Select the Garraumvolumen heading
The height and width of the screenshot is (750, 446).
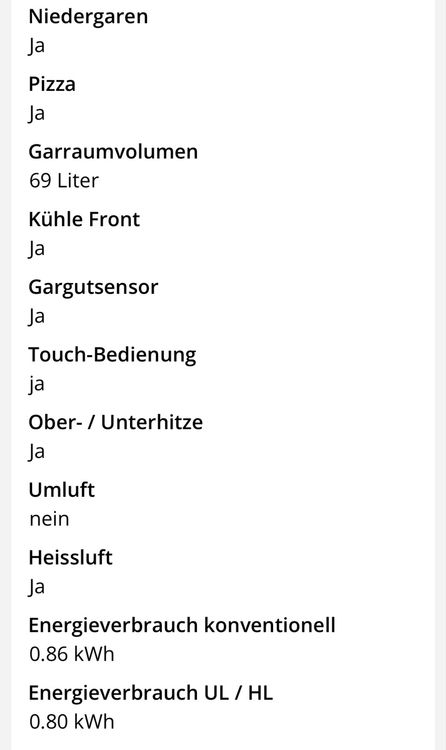(x=113, y=152)
